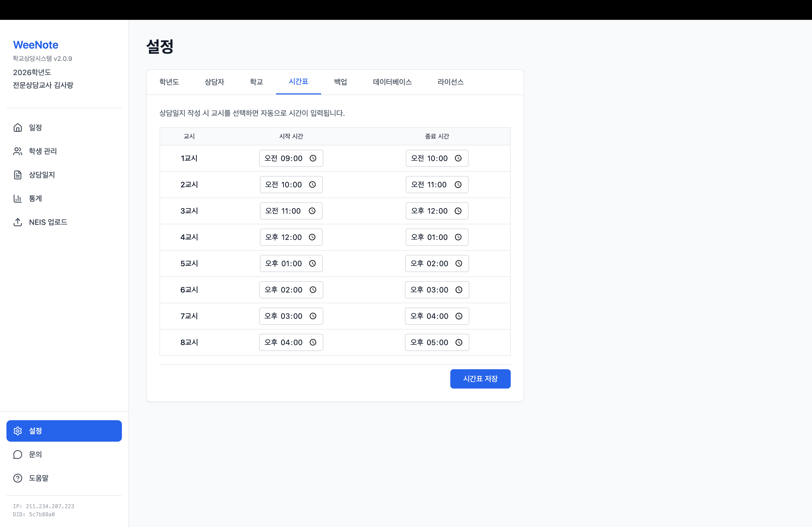Switch to the 백업 tab
The height and width of the screenshot is (527, 812).
(340, 82)
